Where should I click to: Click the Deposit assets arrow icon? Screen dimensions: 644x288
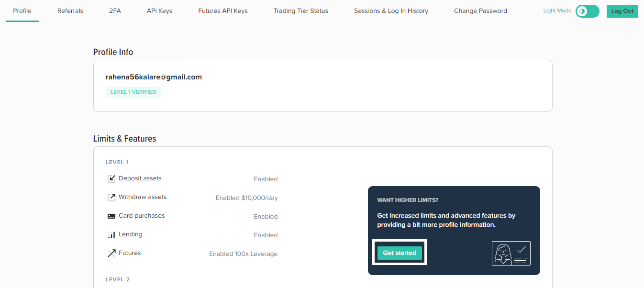pos(111,179)
